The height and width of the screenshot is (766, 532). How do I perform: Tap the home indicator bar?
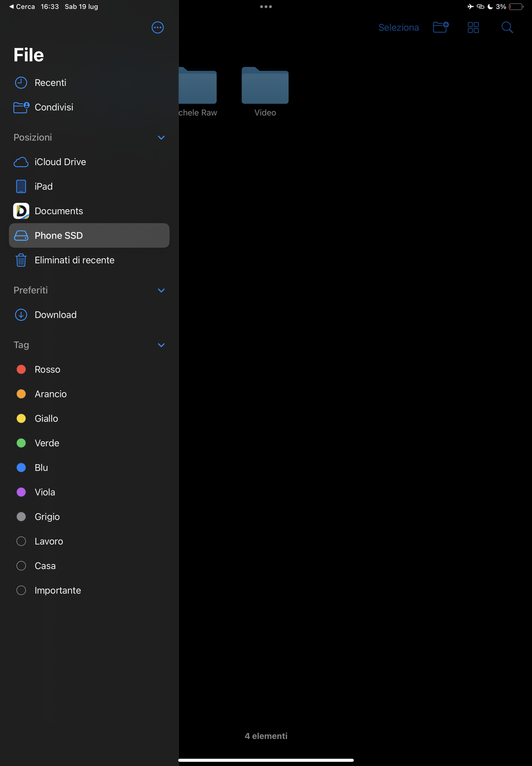(x=266, y=760)
